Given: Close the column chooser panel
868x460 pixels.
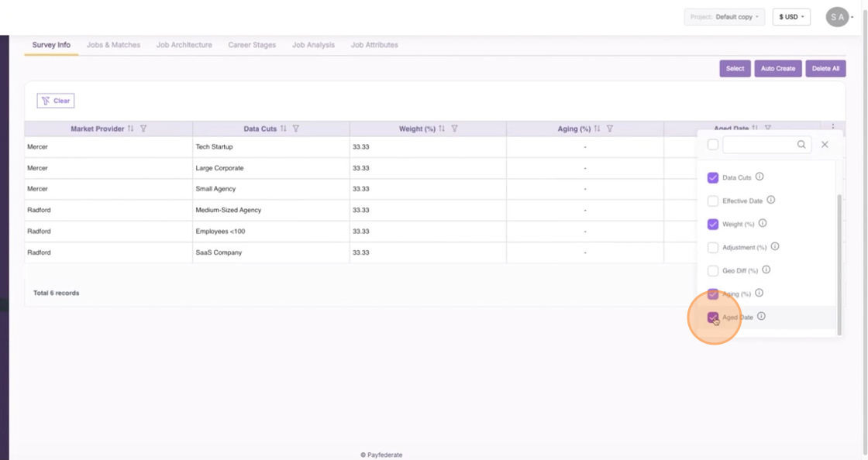Looking at the screenshot, I should pyautogui.click(x=825, y=144).
